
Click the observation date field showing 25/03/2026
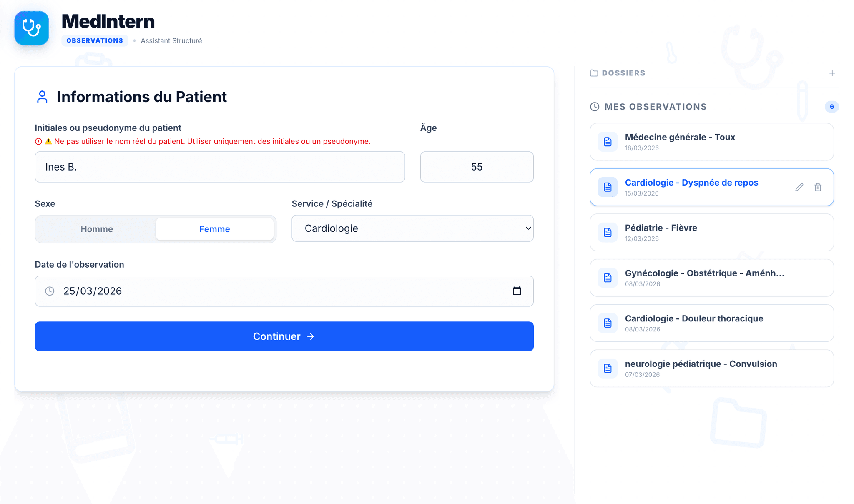275,291
